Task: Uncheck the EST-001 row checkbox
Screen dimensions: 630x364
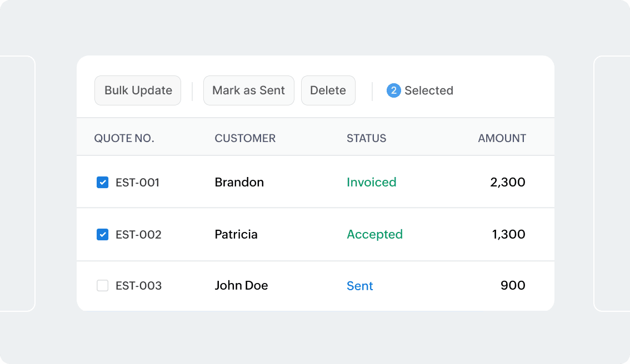Action: click(102, 181)
